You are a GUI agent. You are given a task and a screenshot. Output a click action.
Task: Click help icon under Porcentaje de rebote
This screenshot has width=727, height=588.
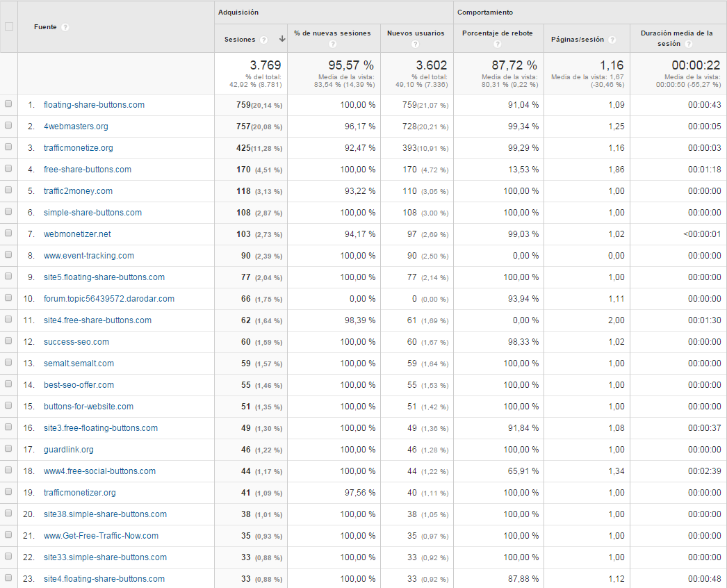point(497,44)
